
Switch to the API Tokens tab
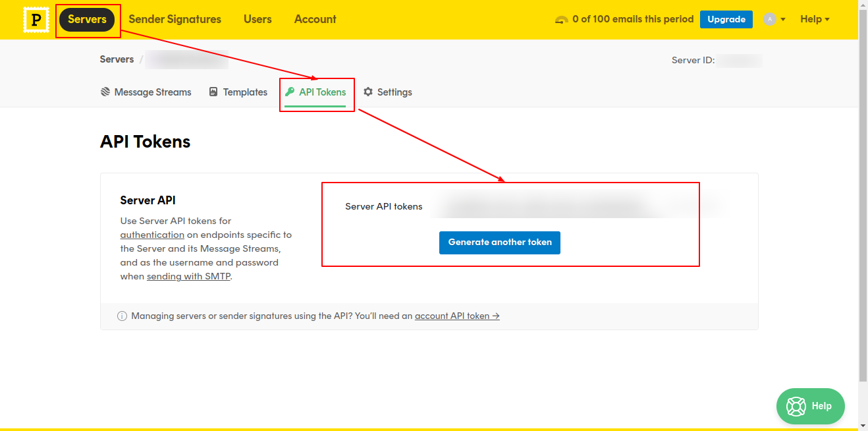click(315, 92)
